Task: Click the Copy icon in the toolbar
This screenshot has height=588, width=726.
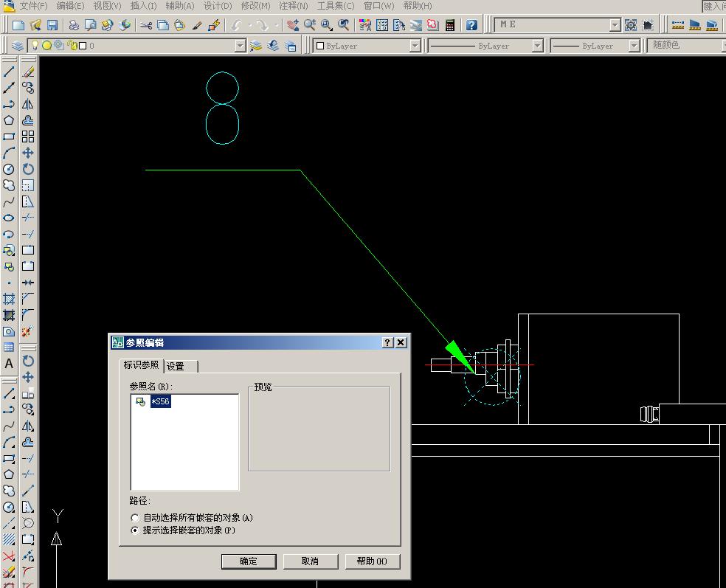Action: [x=163, y=25]
